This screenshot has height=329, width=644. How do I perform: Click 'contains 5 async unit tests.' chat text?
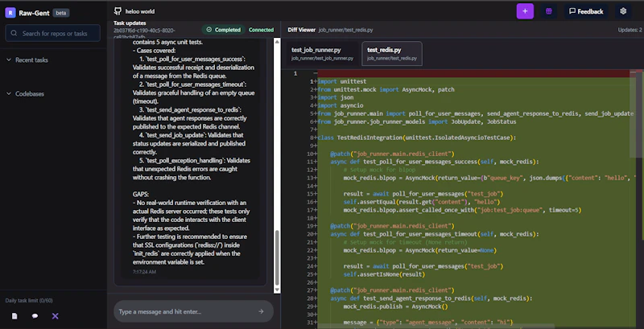(167, 43)
